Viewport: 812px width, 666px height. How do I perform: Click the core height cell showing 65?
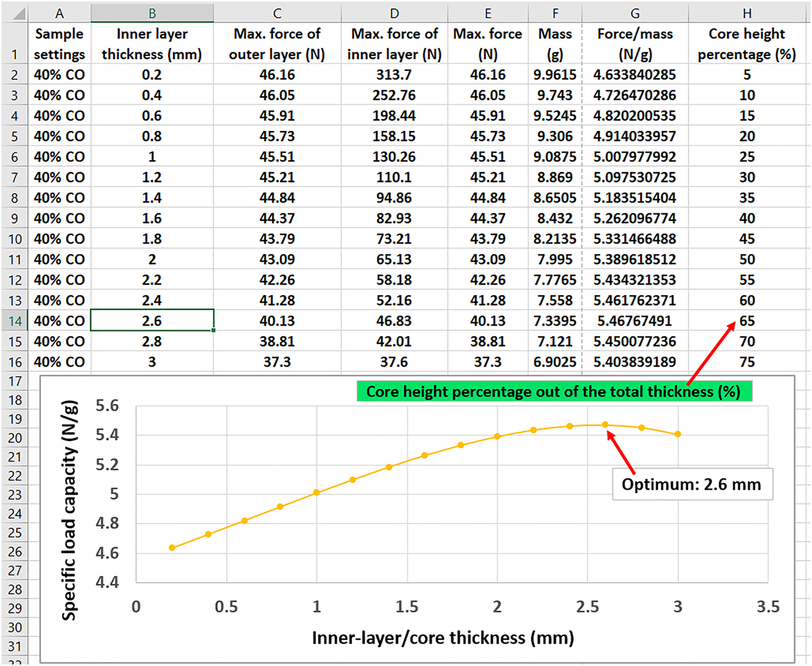(x=747, y=321)
